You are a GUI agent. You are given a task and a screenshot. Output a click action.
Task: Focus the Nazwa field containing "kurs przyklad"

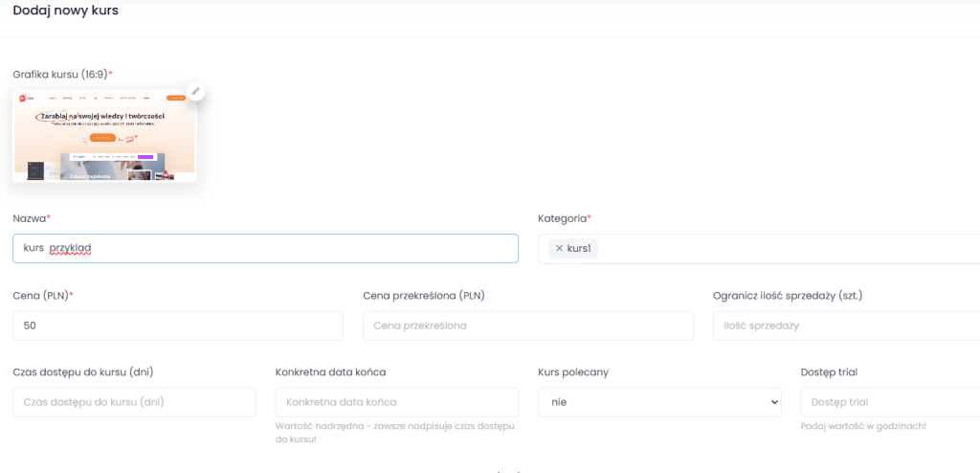point(265,249)
